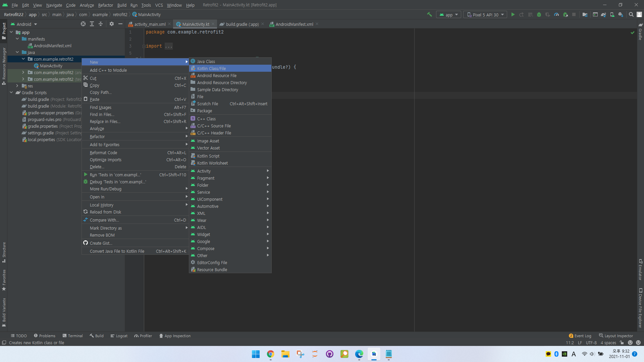Select Kotlin Class/File in the New submenu
This screenshot has width=644, height=362.
pos(211,68)
